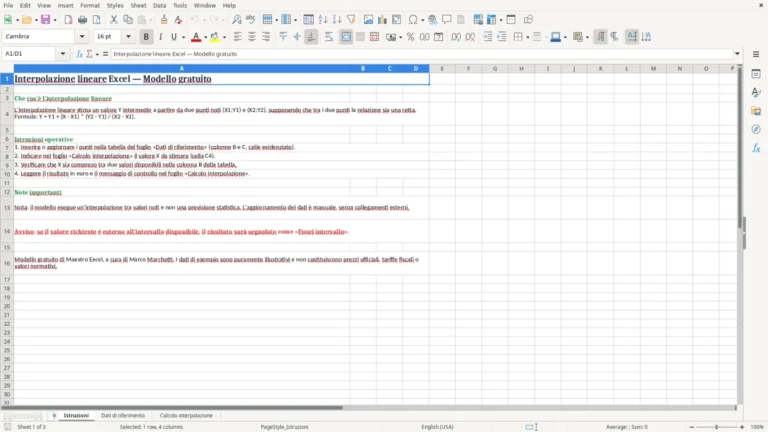Open underline style dropdown arrow
768x432 pixels.
pos(183,37)
